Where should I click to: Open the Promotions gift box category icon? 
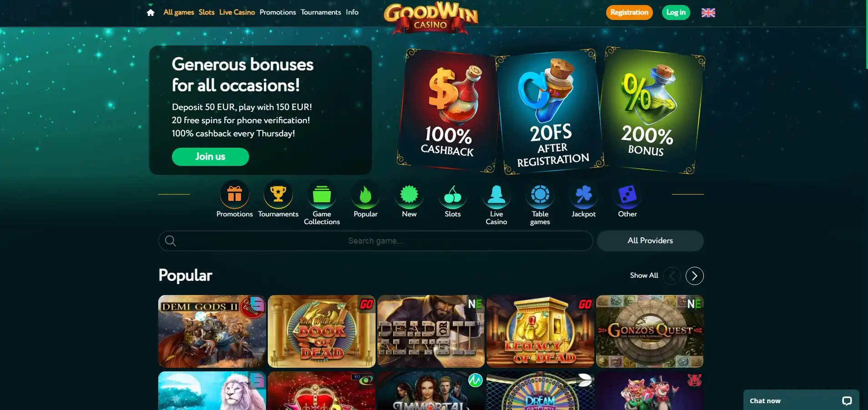tap(235, 195)
